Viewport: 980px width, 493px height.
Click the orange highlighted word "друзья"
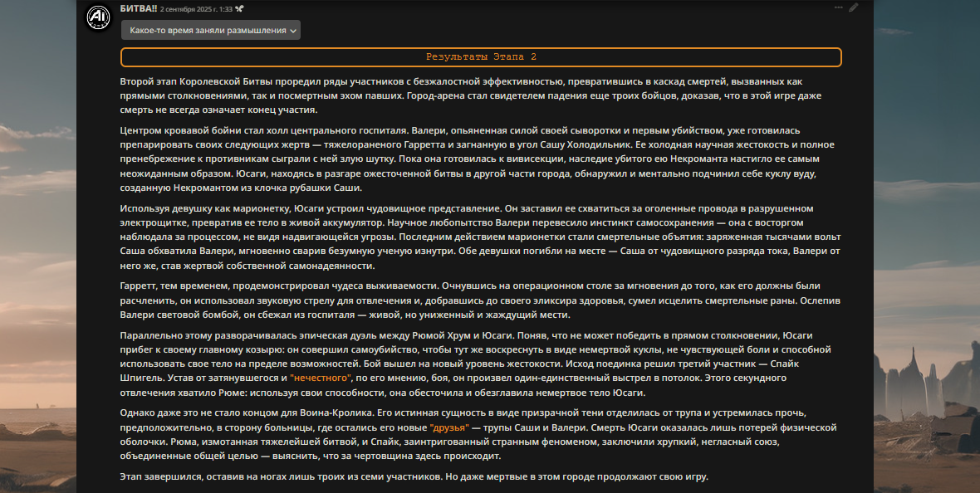coord(450,427)
